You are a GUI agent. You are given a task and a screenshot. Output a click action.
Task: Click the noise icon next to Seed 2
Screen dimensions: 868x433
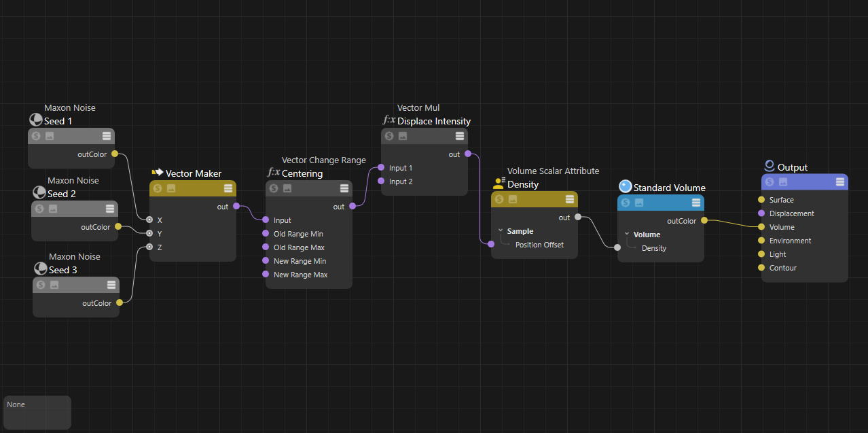[39, 194]
